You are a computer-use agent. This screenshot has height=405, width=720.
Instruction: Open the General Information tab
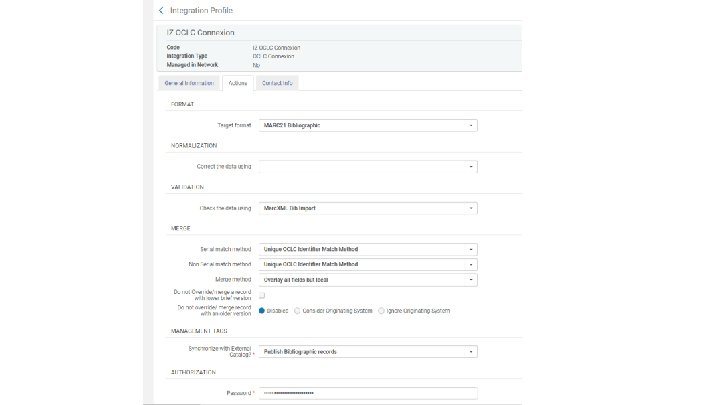click(x=189, y=83)
